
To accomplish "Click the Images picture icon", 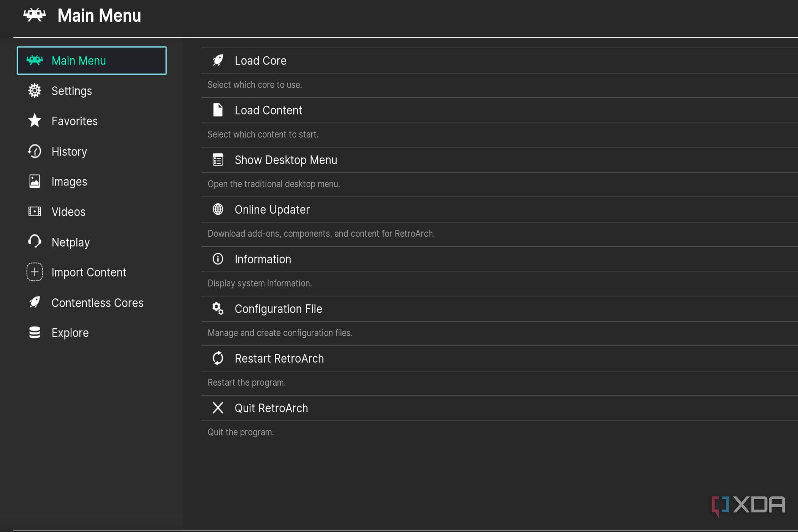I will pos(35,181).
